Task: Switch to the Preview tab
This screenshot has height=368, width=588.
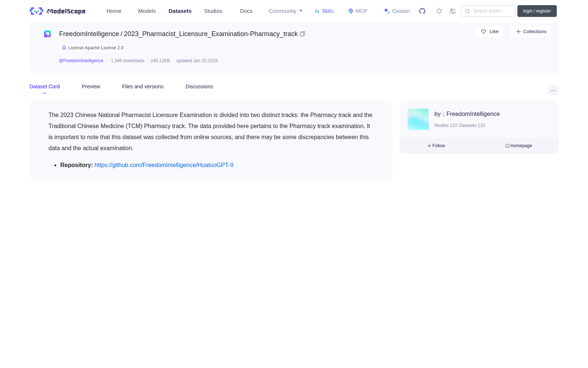Action: [91, 86]
